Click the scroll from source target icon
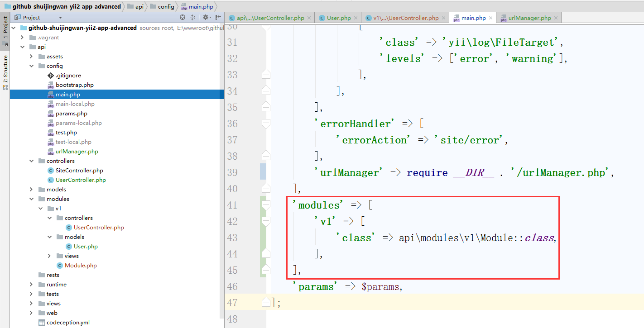 (183, 17)
